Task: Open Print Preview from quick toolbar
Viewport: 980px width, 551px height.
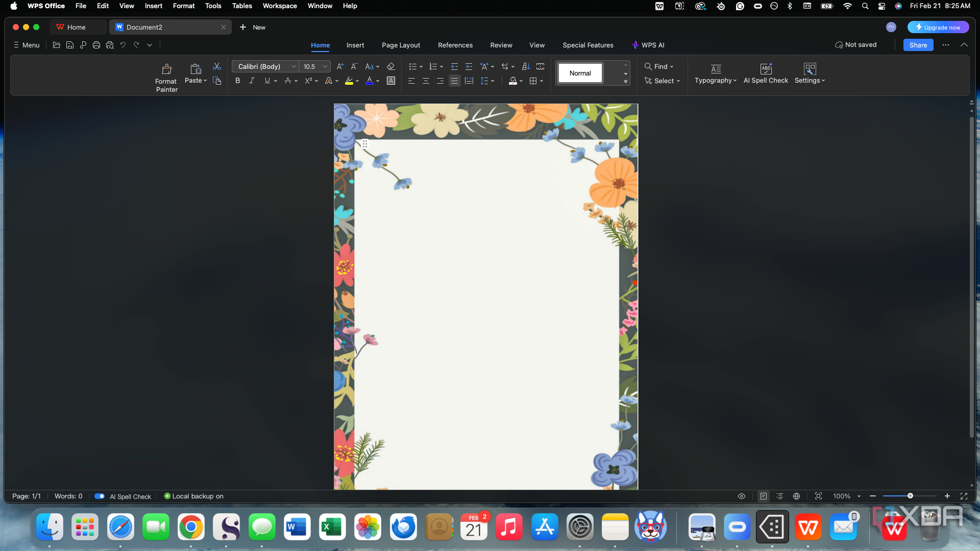Action: (x=110, y=45)
